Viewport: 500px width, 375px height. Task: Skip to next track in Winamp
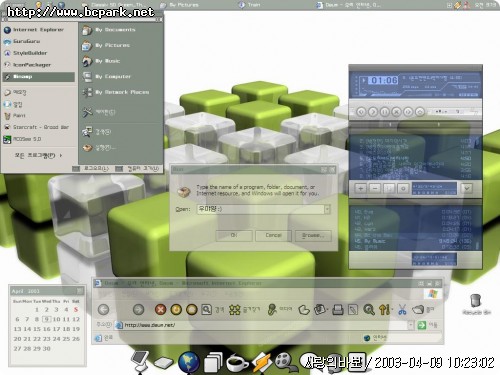[x=408, y=112]
